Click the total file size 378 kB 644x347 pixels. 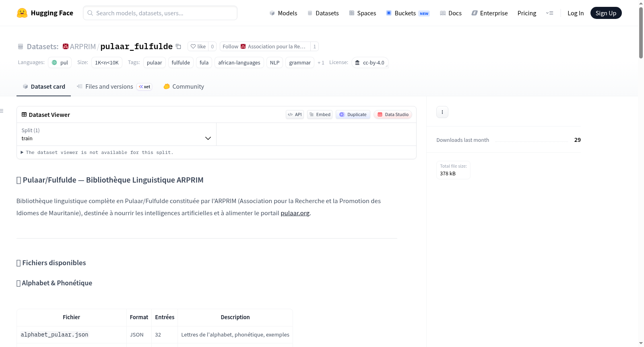pyautogui.click(x=448, y=173)
